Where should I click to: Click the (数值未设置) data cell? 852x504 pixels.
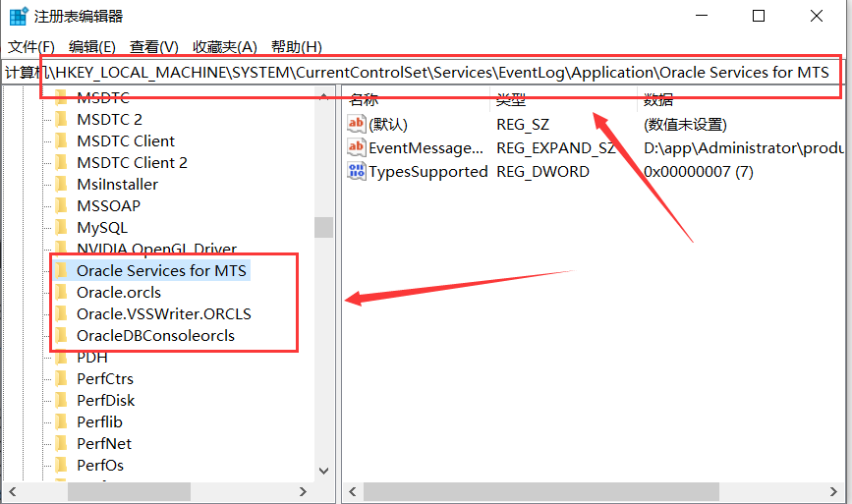(685, 125)
